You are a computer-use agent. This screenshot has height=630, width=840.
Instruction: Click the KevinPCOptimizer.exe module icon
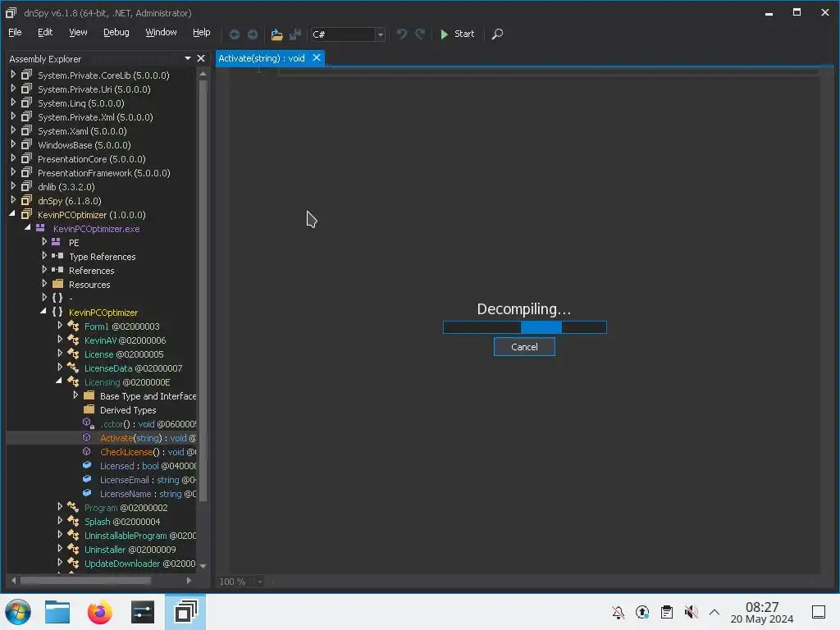coord(40,228)
